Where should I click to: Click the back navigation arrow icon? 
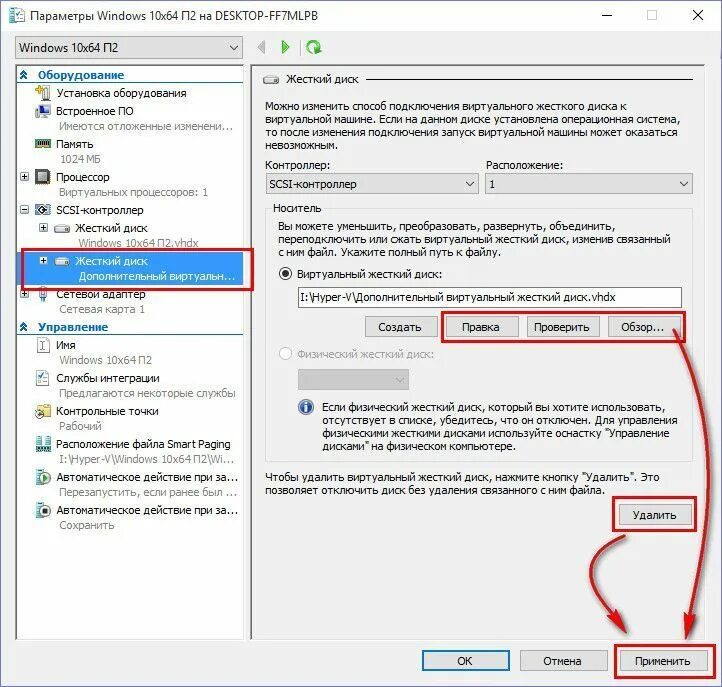(262, 47)
